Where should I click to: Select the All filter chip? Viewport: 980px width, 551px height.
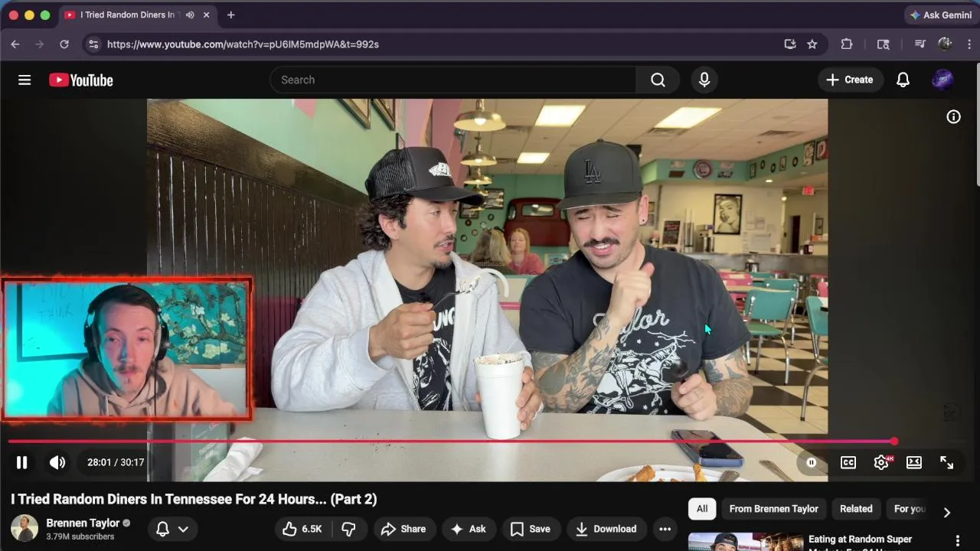(702, 509)
